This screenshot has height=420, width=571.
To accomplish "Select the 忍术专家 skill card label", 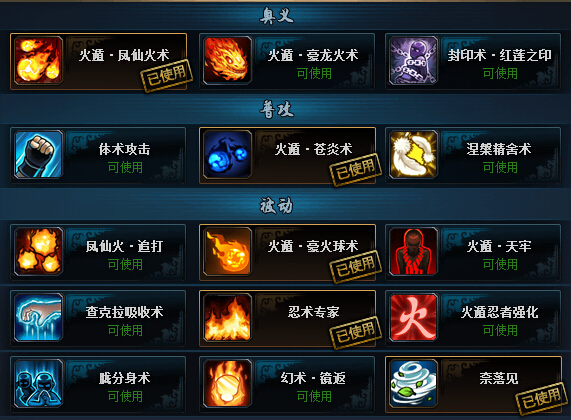I will [x=314, y=312].
